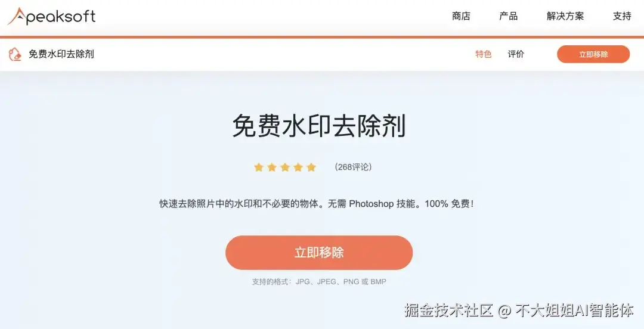Screen dimensions: 644x329
Task: Open the 支持 menu item
Action: click(x=622, y=16)
